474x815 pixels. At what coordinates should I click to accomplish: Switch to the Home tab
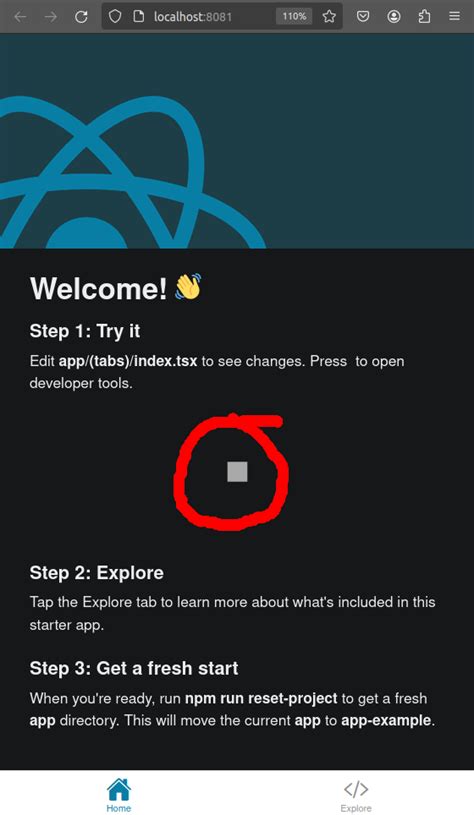(118, 794)
